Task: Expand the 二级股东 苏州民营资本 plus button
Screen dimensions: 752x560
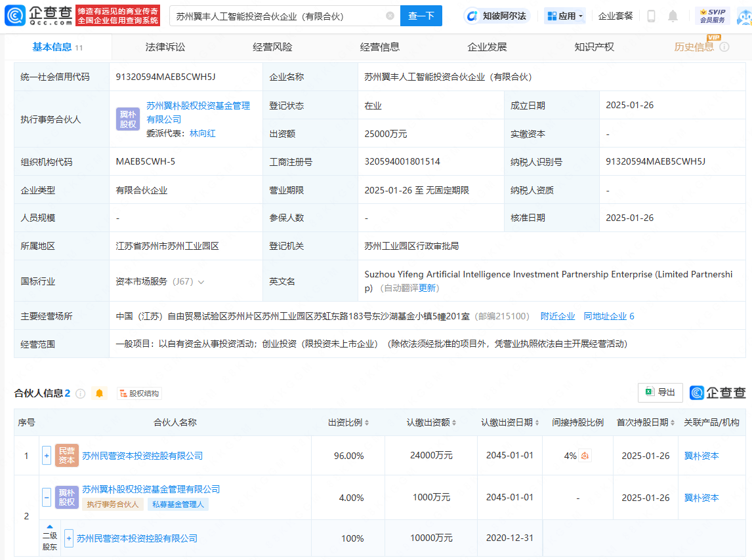Action: 69,538
